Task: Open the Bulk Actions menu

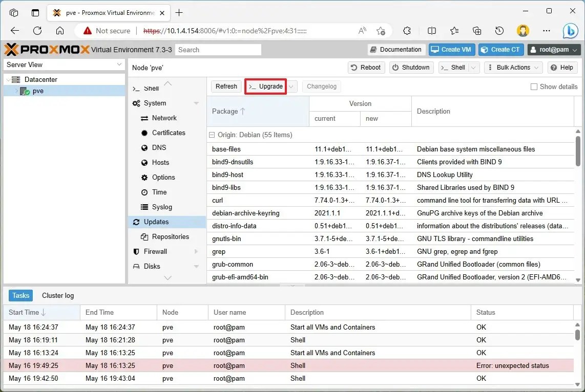Action: point(514,68)
